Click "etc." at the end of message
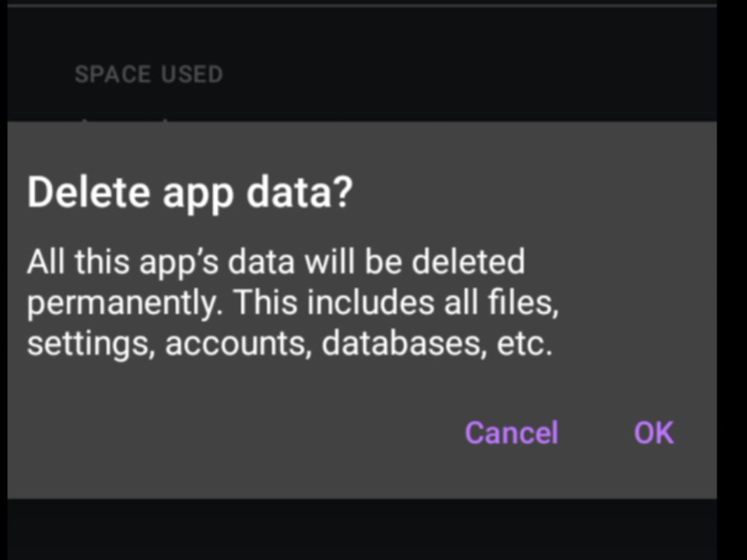Screen dimensions: 747x560 pyautogui.click(x=524, y=343)
